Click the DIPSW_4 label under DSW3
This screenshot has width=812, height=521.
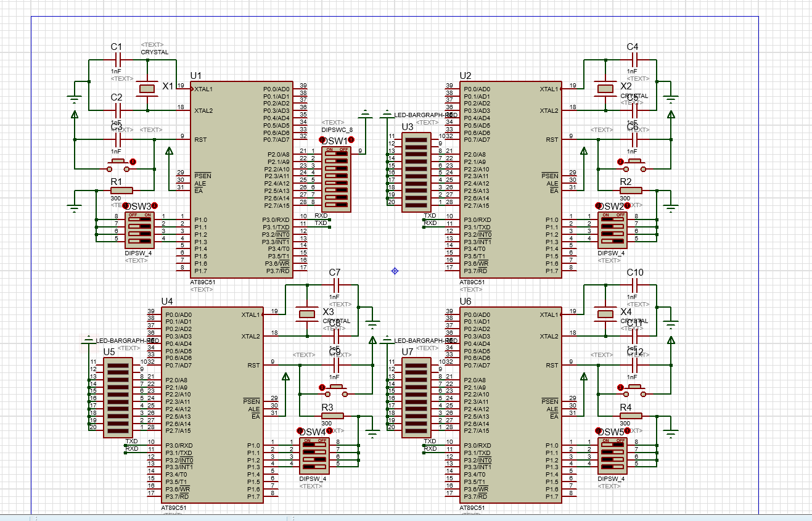point(137,253)
